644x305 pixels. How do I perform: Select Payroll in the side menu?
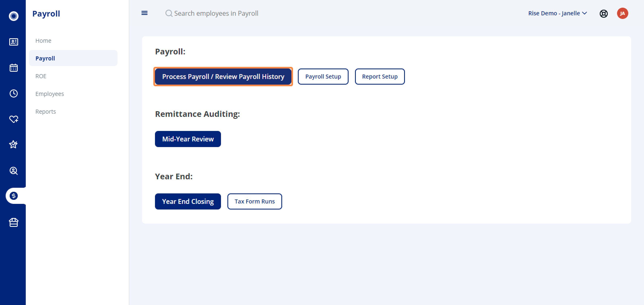pos(73,58)
